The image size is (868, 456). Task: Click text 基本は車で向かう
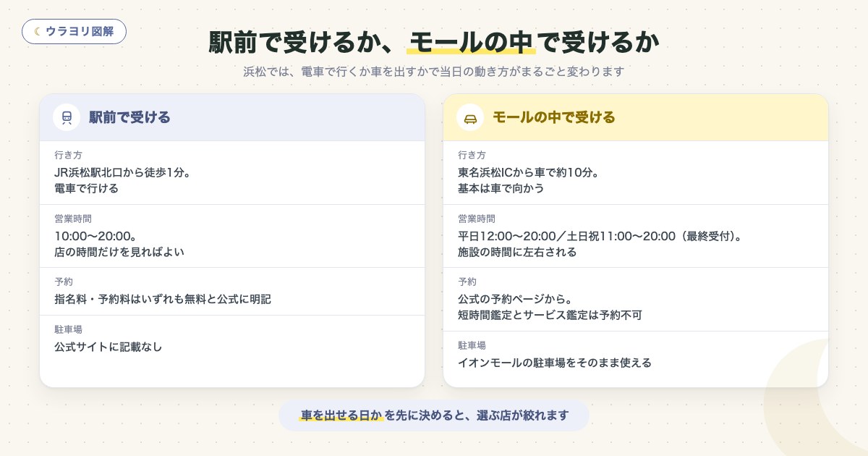click(x=501, y=188)
